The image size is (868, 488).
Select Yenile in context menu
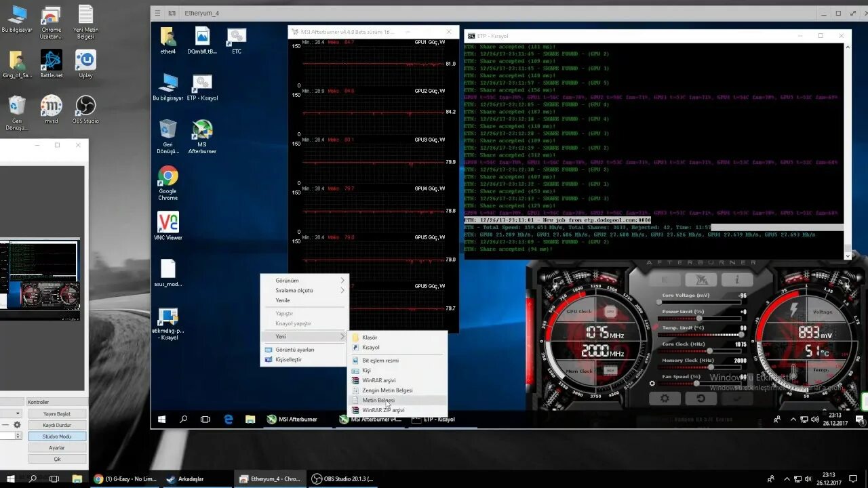305,300
